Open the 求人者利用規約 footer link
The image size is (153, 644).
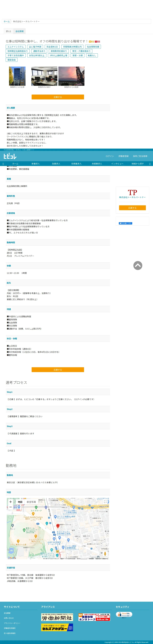(x=9, y=633)
